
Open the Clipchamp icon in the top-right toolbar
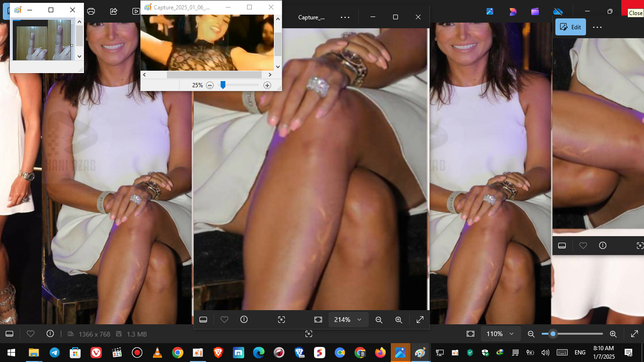535,11
